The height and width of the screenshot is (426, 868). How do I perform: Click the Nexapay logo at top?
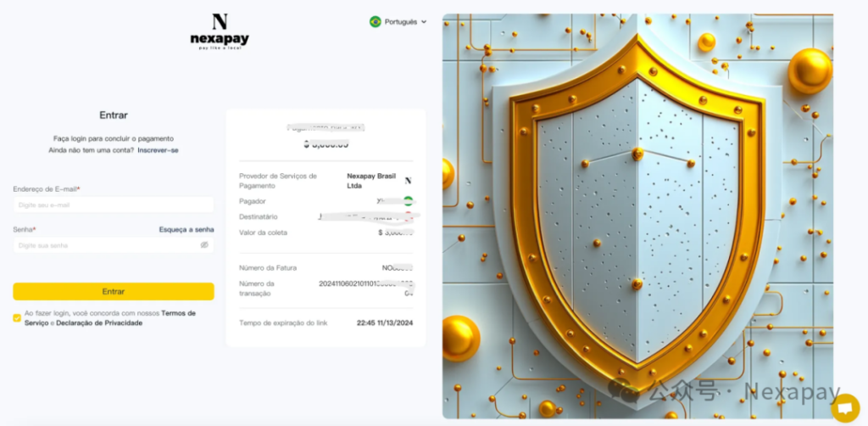[x=220, y=31]
